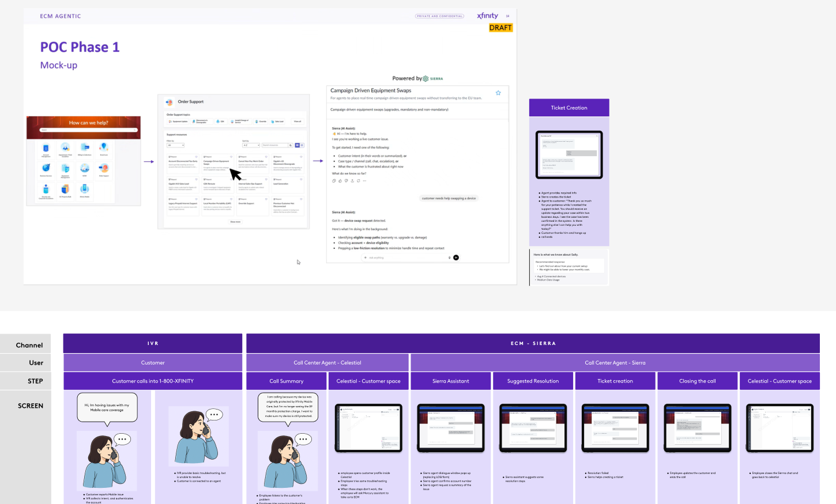This screenshot has width=836, height=504.
Task: Open the Sort by A-Z dropdown
Action: pyautogui.click(x=251, y=145)
